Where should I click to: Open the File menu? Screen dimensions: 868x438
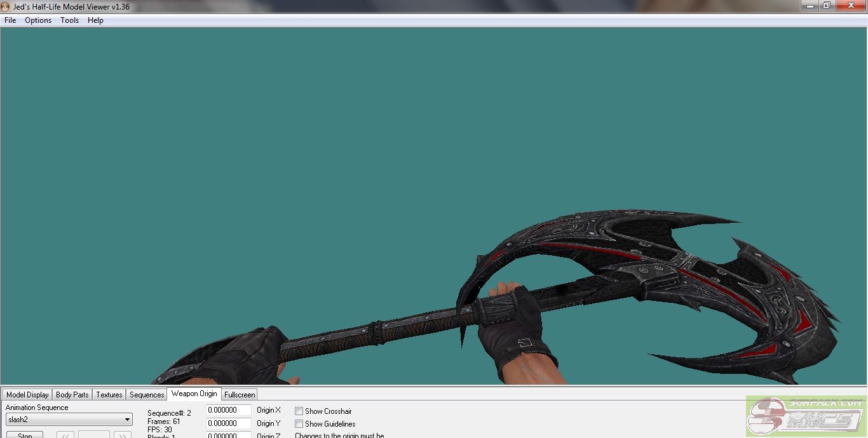[x=10, y=20]
